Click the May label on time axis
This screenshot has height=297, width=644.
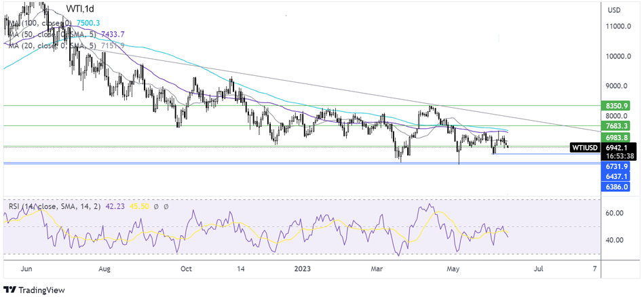[x=451, y=269]
